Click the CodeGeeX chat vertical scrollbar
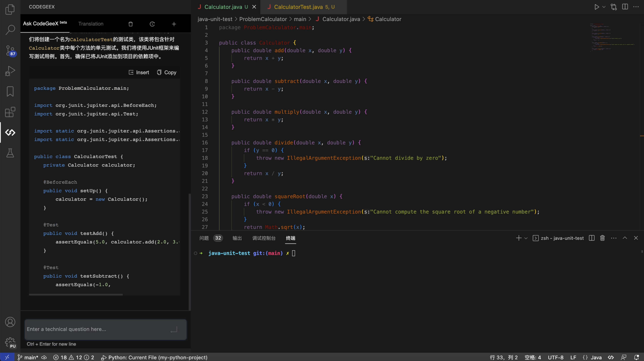Viewport: 644px width, 361px height. click(x=189, y=252)
